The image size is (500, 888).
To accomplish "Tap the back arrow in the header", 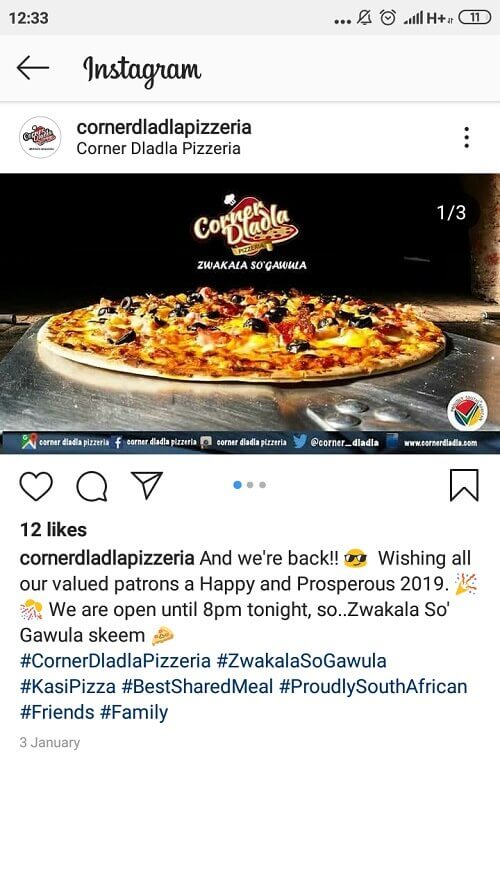I will coord(32,69).
